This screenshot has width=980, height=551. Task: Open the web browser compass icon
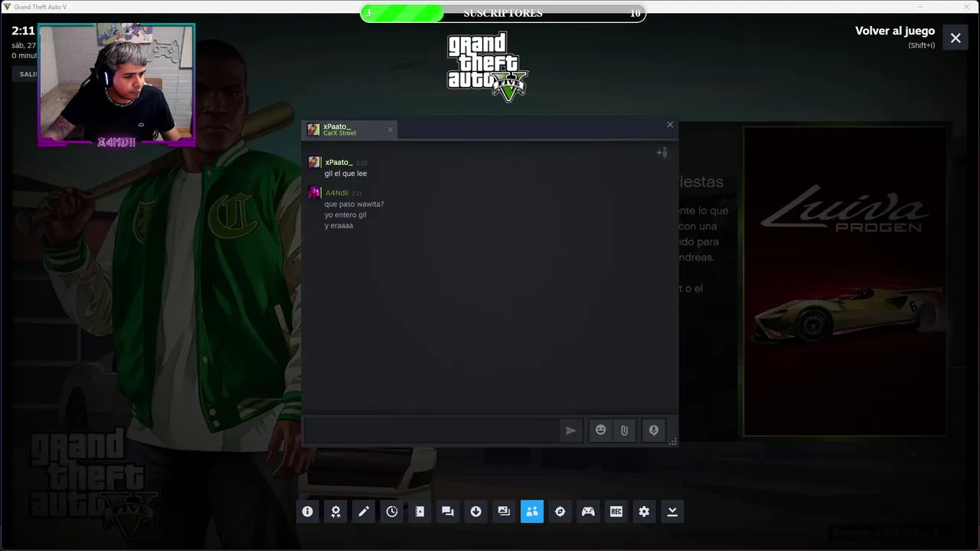560,511
